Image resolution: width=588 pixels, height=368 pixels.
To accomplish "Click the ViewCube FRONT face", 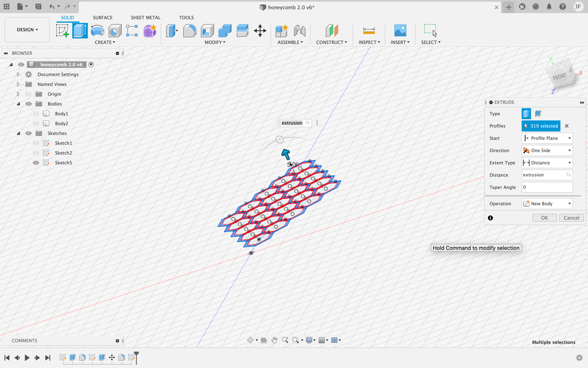I will [560, 77].
